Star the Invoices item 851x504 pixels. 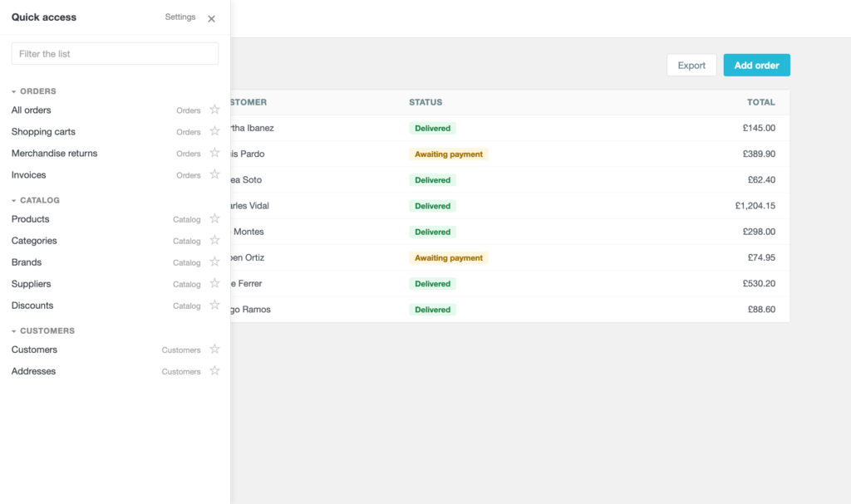point(215,174)
